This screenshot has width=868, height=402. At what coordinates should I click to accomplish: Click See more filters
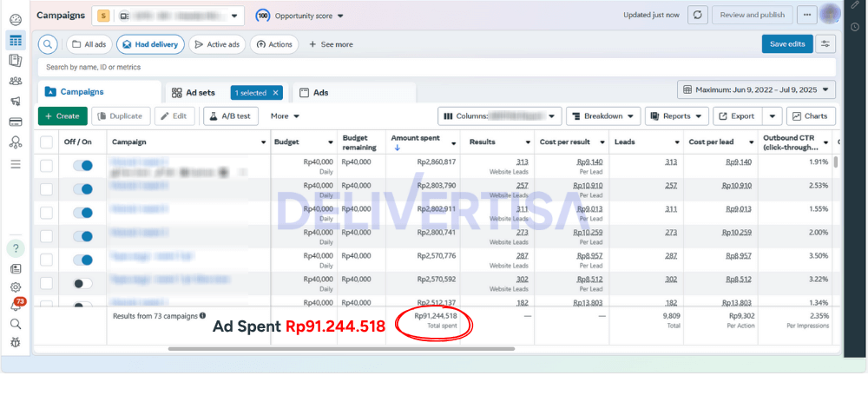[x=331, y=44]
